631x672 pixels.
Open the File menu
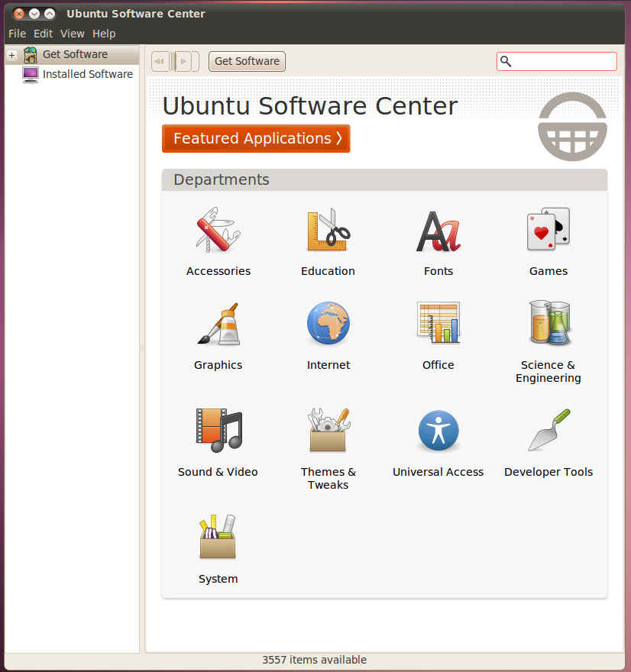[17, 34]
